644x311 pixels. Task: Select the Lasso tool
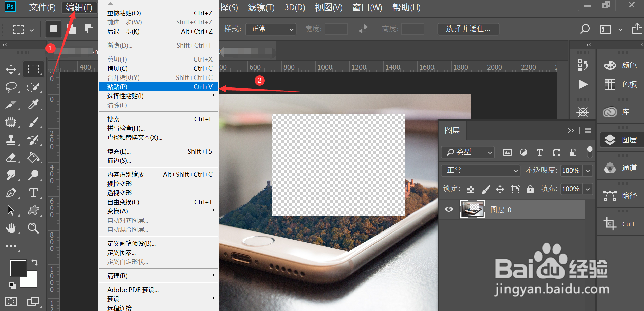pyautogui.click(x=11, y=87)
